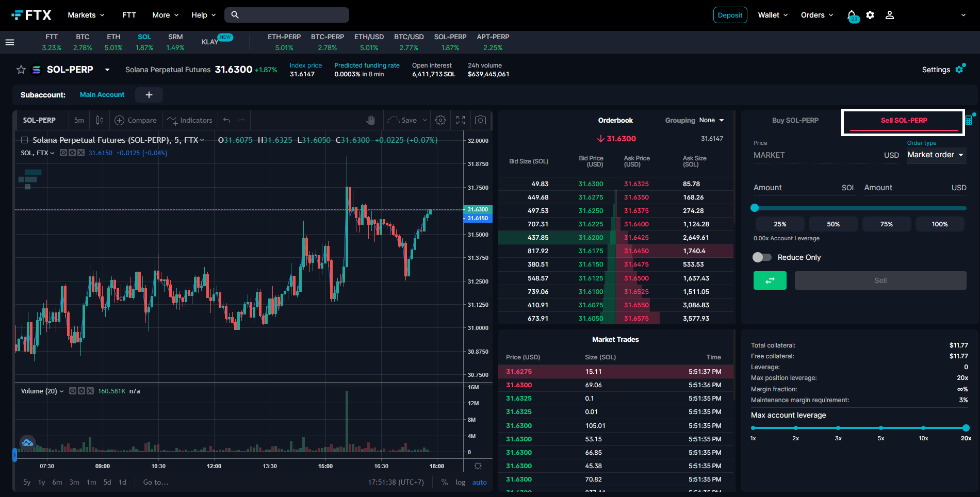Remove the Volume indicator
This screenshot has height=497, width=980.
[x=90, y=391]
